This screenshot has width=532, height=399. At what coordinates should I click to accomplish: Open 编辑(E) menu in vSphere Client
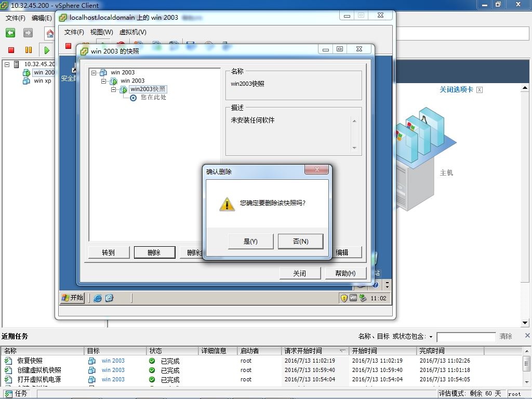[42, 18]
